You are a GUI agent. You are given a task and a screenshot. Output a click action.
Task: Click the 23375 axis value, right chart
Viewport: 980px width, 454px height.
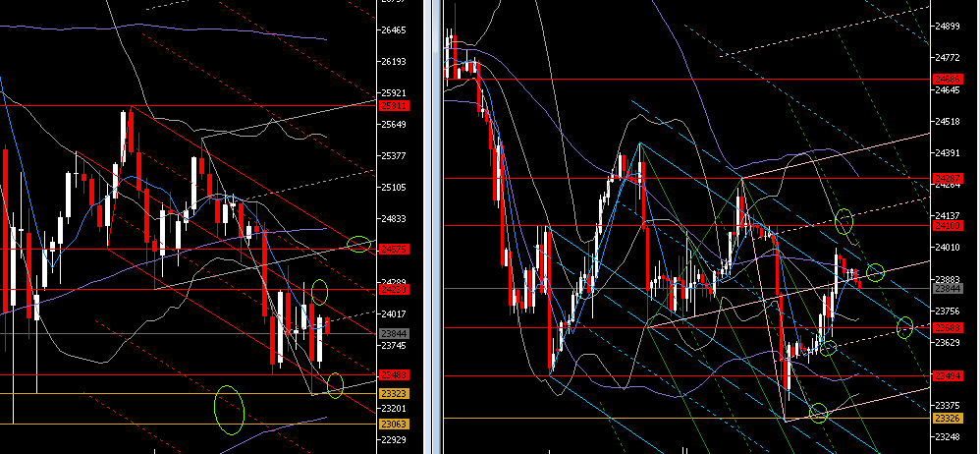click(x=948, y=405)
